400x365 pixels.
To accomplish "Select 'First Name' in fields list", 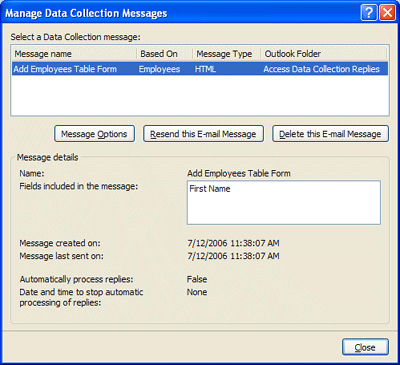I will coord(210,189).
